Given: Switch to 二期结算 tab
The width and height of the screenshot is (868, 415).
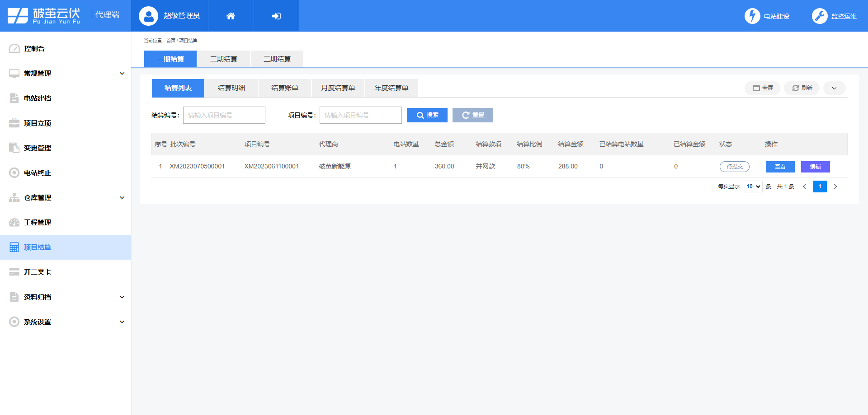Looking at the screenshot, I should tap(224, 59).
